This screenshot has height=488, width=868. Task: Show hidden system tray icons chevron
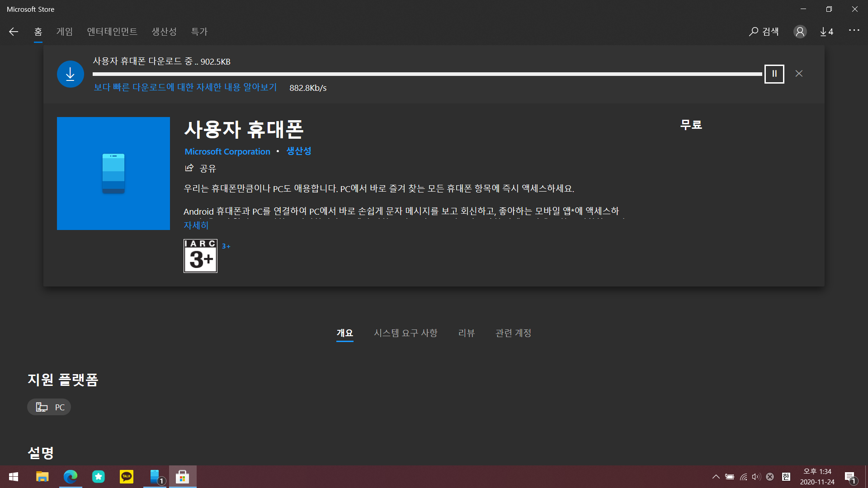pyautogui.click(x=716, y=477)
